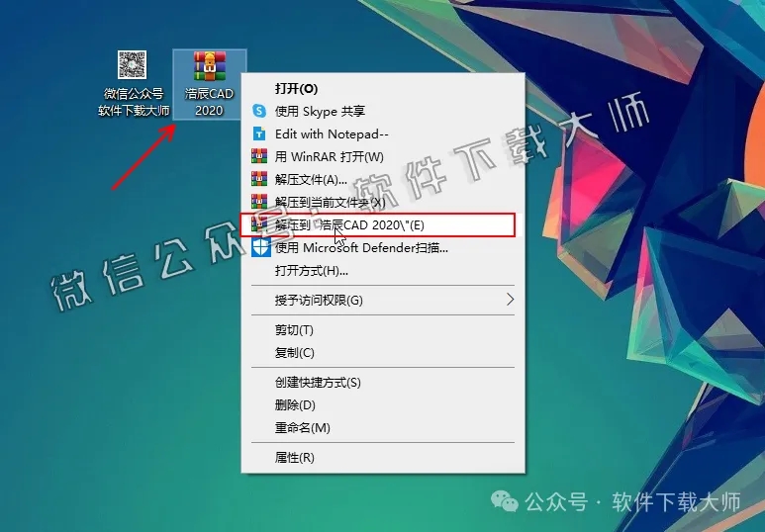Image resolution: width=765 pixels, height=532 pixels.
Task: Select 解压到当前文件夹(X) entry
Action: [383, 202]
